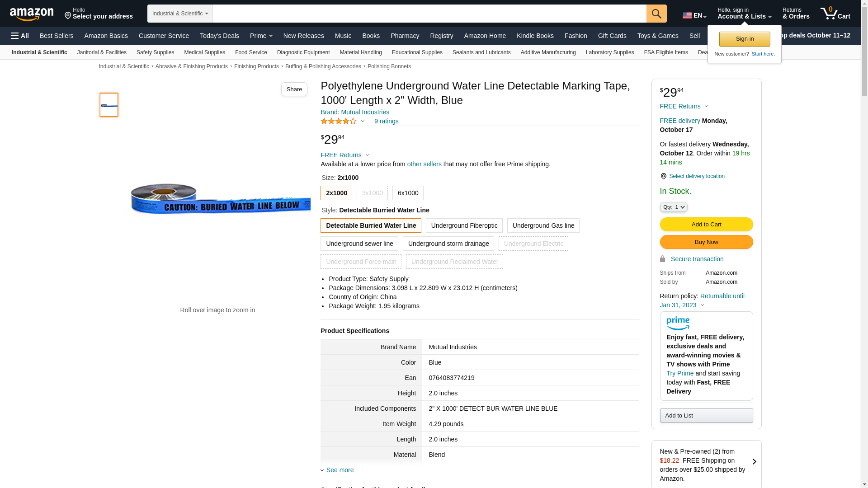Click the location pin delivery icon
This screenshot has width=868, height=488.
[663, 176]
